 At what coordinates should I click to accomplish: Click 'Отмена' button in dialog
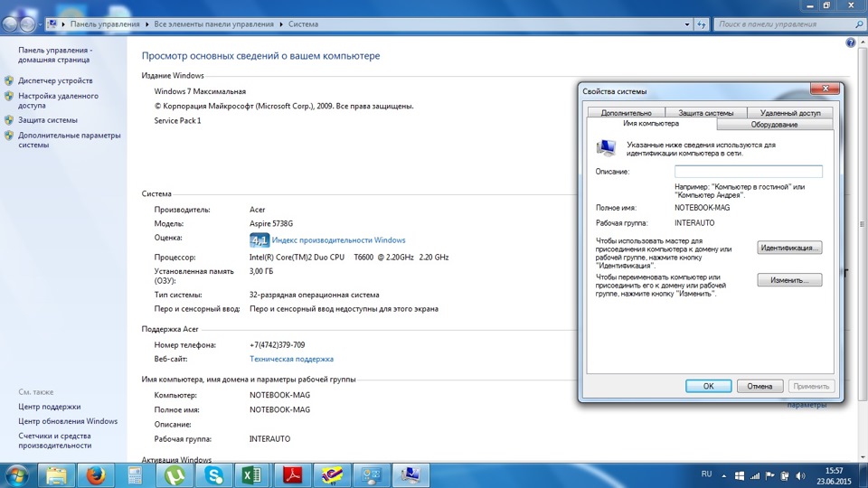[759, 386]
